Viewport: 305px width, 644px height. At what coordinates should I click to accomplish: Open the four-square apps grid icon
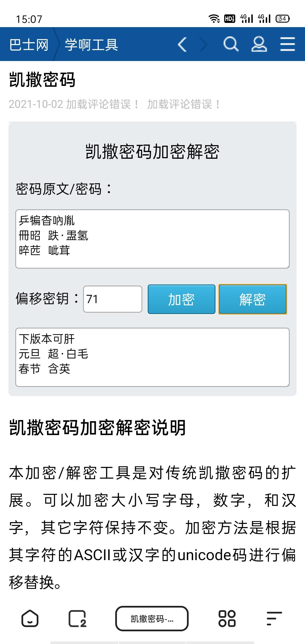(227, 619)
